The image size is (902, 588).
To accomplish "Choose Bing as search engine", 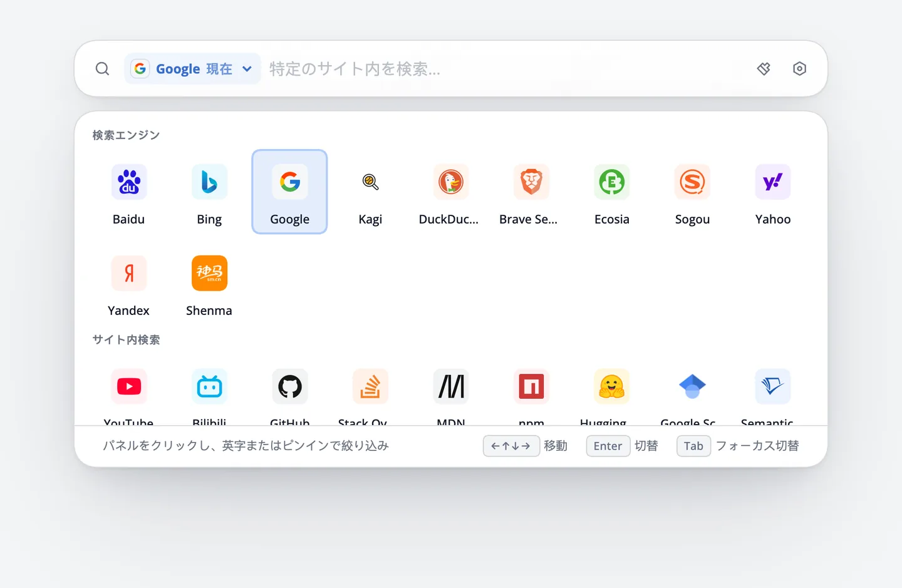I will [x=209, y=192].
